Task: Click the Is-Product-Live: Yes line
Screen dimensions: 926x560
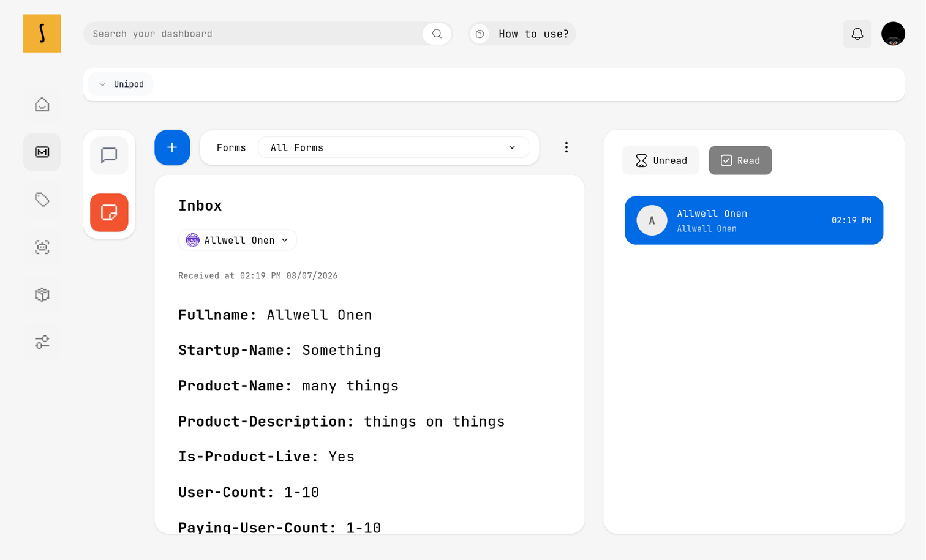Action: click(266, 457)
